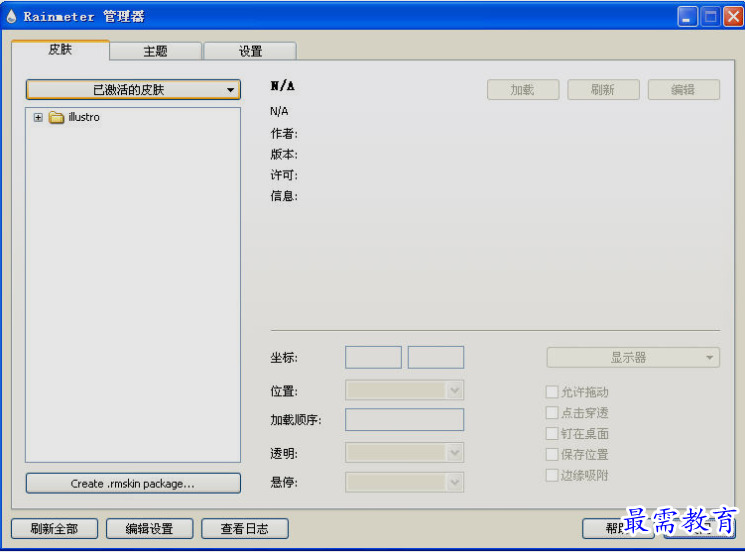Viewport: 745px width, 552px height.
Task: Switch to the 皮肤 tab
Action: (60, 49)
